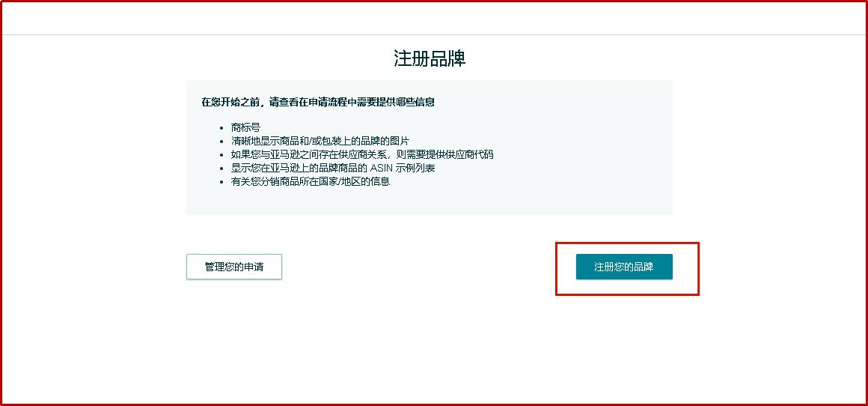Click the 国家/地区 information list item
Screen dimensions: 868x406
pos(311,181)
